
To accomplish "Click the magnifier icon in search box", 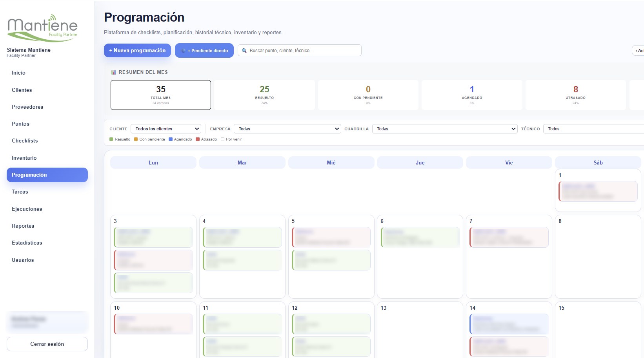I will (x=244, y=51).
